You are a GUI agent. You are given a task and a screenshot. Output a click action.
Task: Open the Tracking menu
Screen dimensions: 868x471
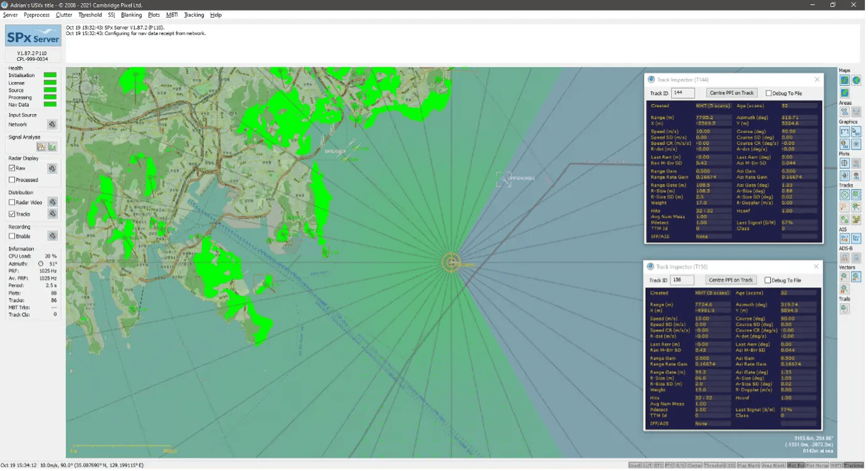pos(195,14)
